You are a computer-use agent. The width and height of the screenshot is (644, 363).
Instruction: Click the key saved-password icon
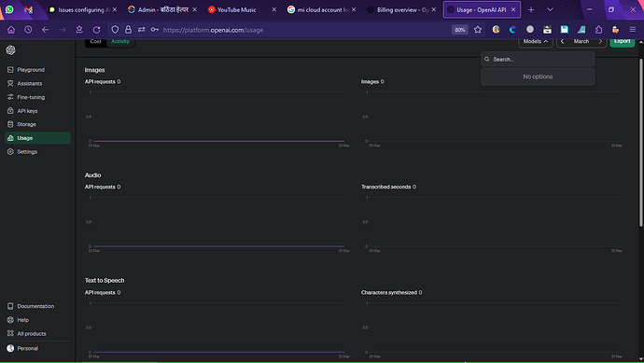[x=154, y=30]
